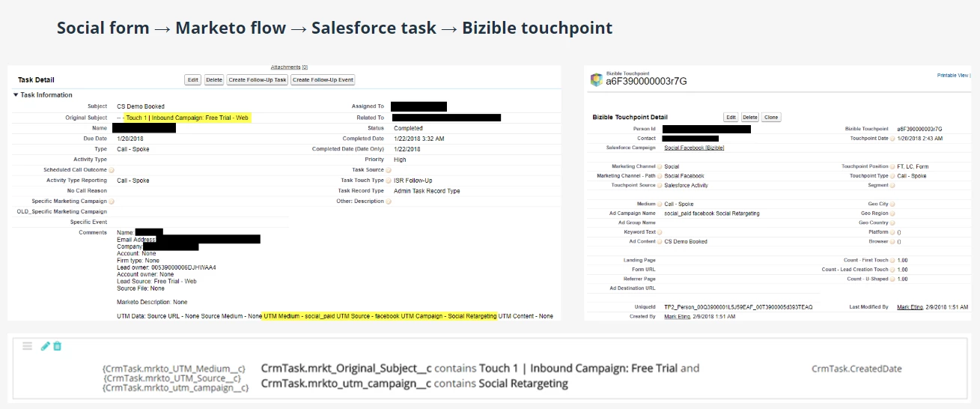Click help icon beside Geo City
This screenshot has width=980, height=409.
pyautogui.click(x=893, y=204)
